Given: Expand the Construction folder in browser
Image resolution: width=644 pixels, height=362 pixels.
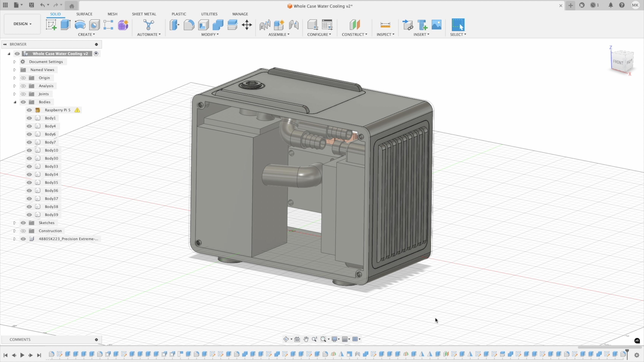Looking at the screenshot, I should click(15, 231).
